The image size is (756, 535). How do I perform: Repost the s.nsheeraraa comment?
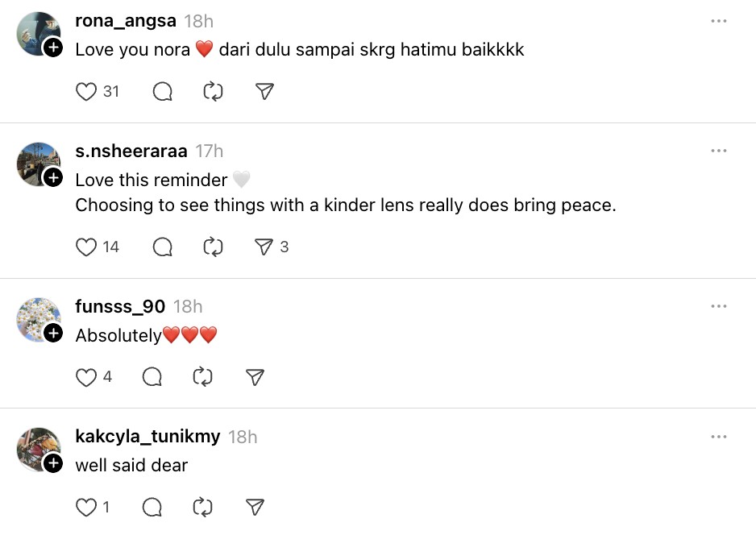[213, 247]
